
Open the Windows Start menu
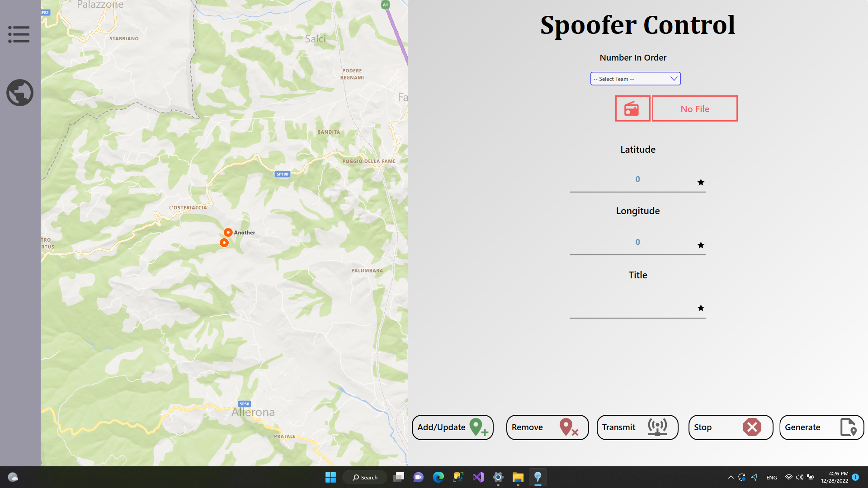tap(330, 477)
